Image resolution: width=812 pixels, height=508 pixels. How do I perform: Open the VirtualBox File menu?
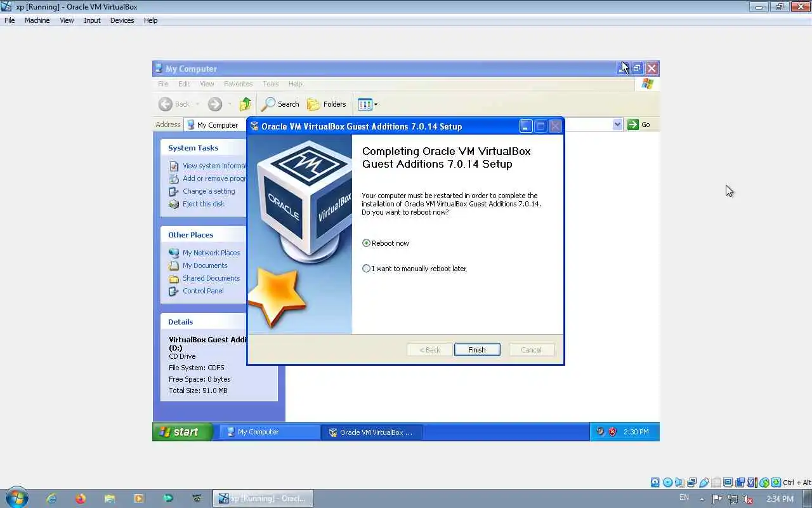(10, 20)
